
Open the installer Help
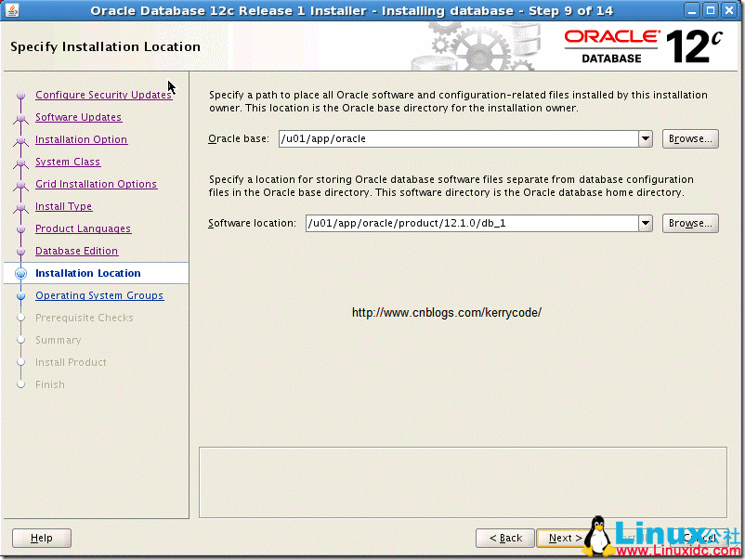(41, 538)
